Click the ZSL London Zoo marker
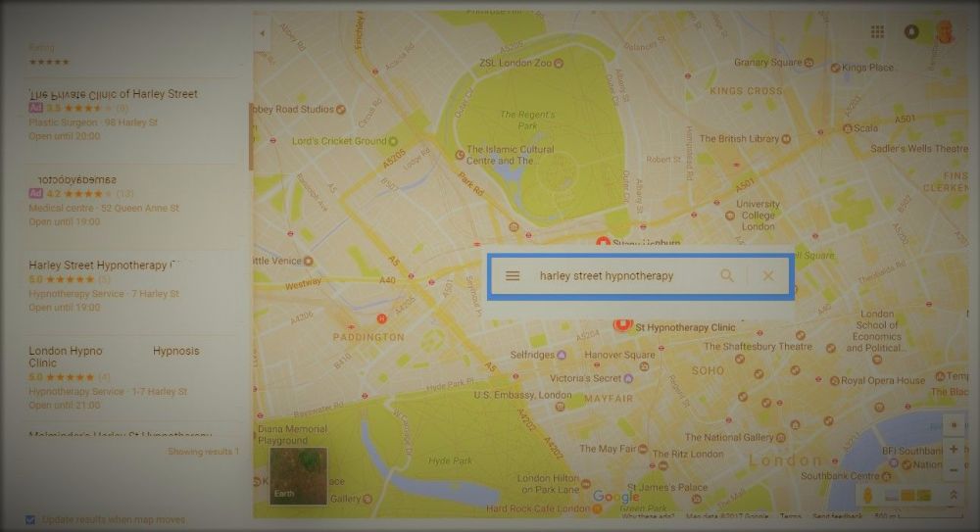Image resolution: width=980 pixels, height=532 pixels. point(559,63)
